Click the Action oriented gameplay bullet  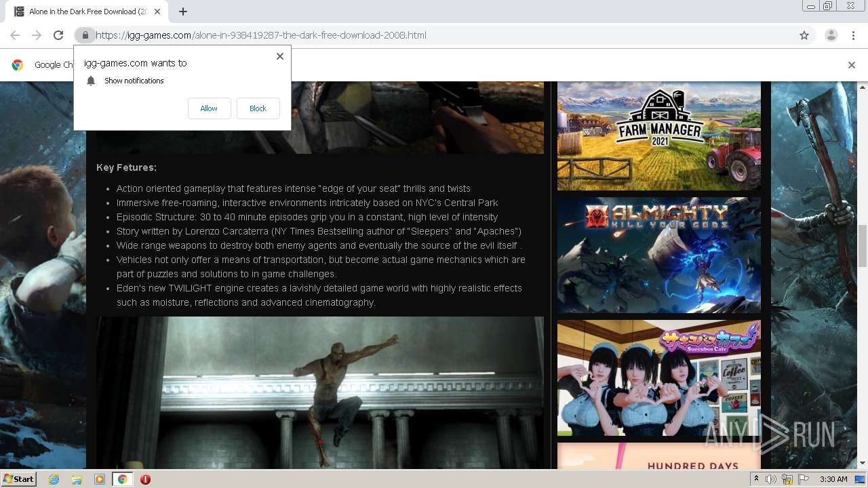(x=294, y=188)
